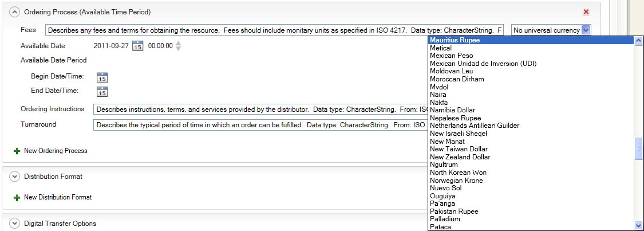Click inside the Fees text field
Screen dimensions: 644x231
tap(275, 30)
